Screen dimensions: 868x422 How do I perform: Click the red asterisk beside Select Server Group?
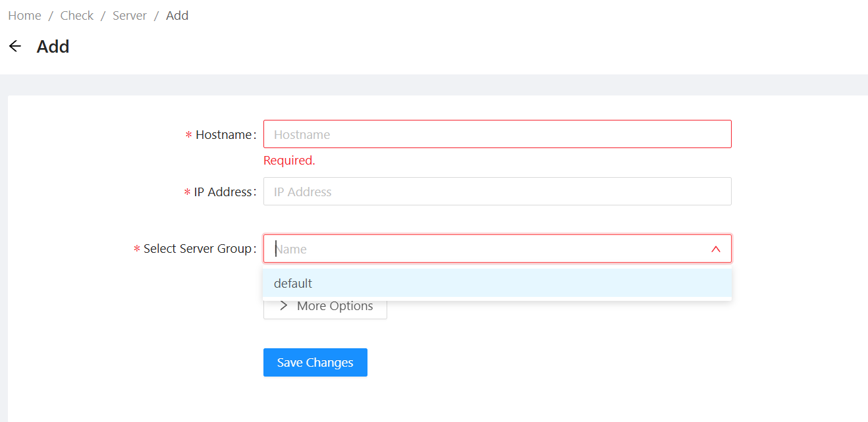point(137,250)
